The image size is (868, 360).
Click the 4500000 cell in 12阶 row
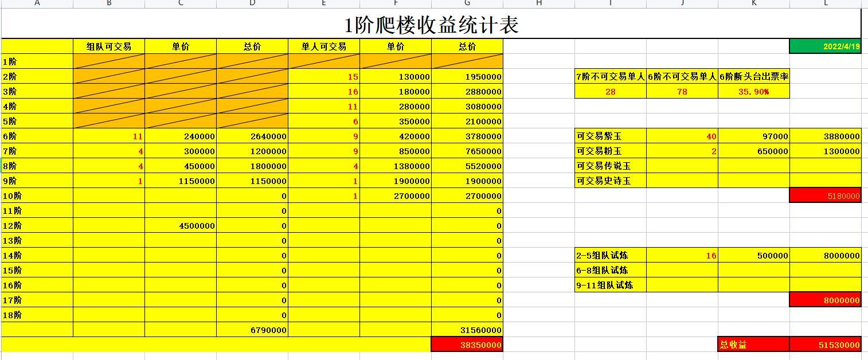[x=181, y=225]
